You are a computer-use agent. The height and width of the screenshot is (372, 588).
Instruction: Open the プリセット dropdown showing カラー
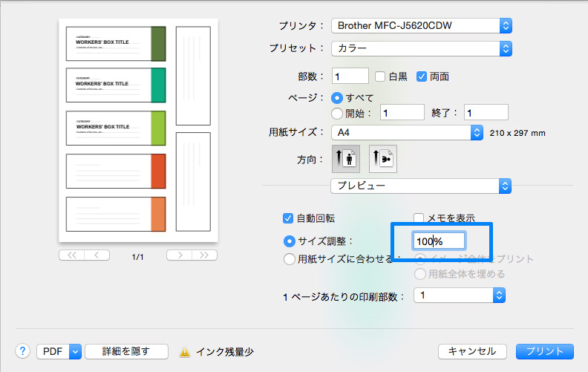click(x=422, y=48)
